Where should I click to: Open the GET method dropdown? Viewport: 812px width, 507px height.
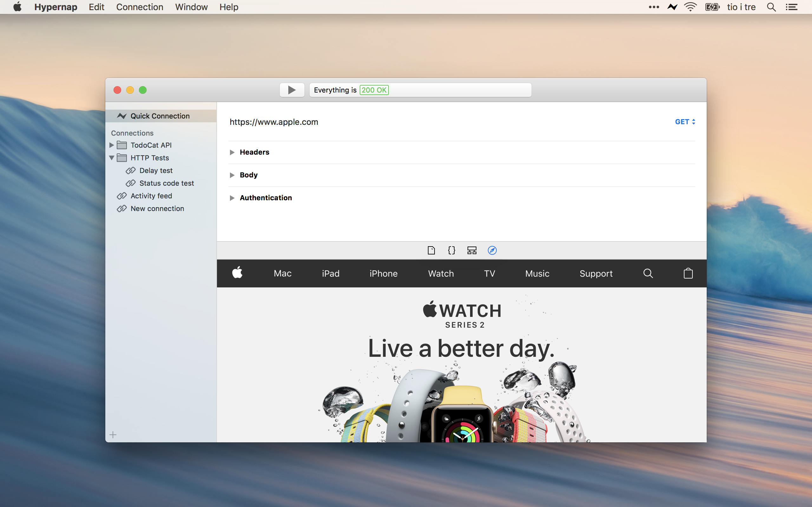coord(685,122)
